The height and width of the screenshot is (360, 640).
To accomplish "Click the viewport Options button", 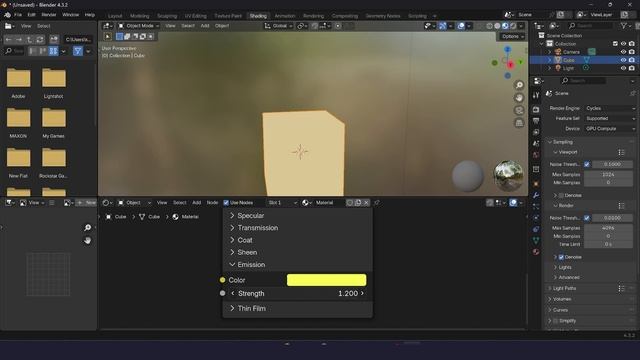I will tap(512, 36).
